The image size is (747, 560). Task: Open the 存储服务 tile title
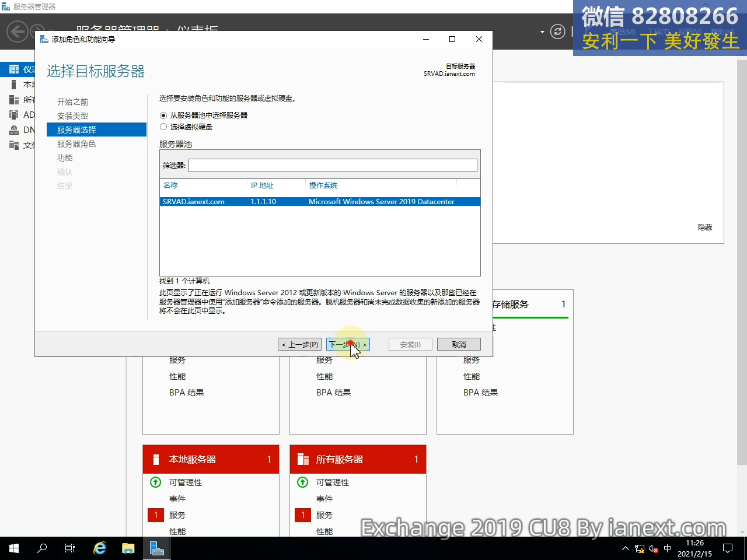pos(511,304)
